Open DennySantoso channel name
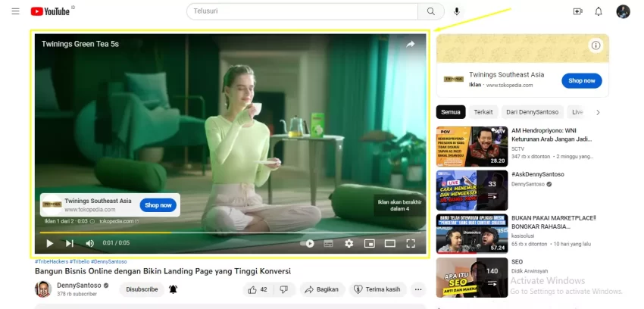 (79, 286)
